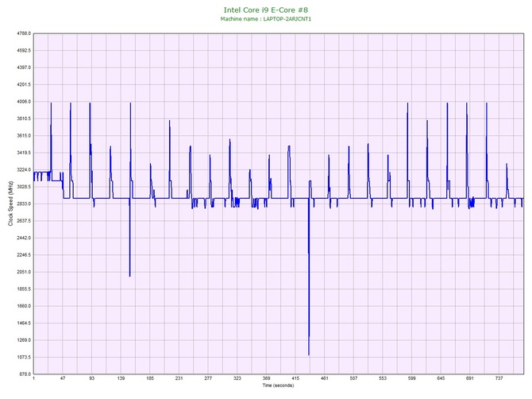Select the 3224.0 y-axis value
The image size is (532, 399).
[24, 170]
